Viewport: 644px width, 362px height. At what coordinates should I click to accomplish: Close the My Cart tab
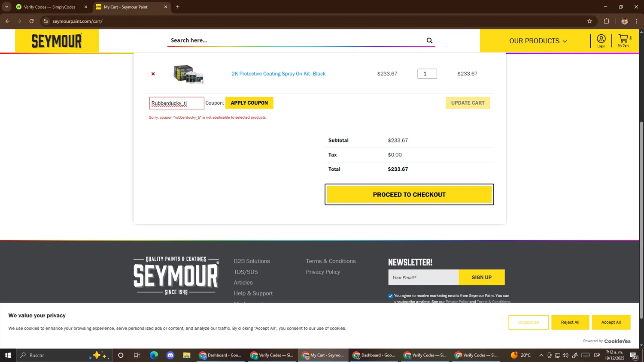166,7
